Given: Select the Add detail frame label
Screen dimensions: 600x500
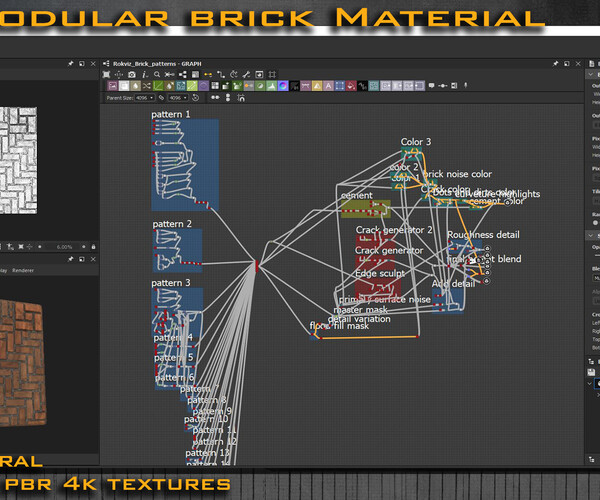Looking at the screenshot, I should click(453, 283).
